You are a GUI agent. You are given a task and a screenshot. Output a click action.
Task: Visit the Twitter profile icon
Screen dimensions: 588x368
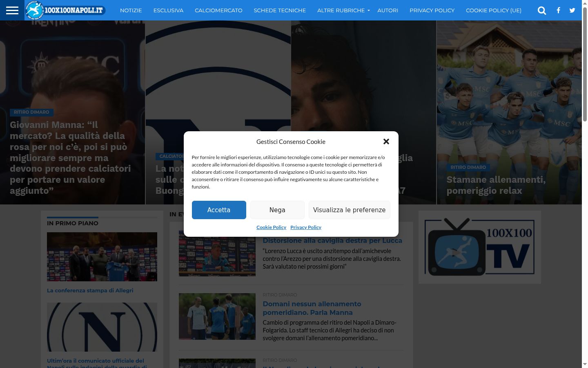pyautogui.click(x=572, y=10)
